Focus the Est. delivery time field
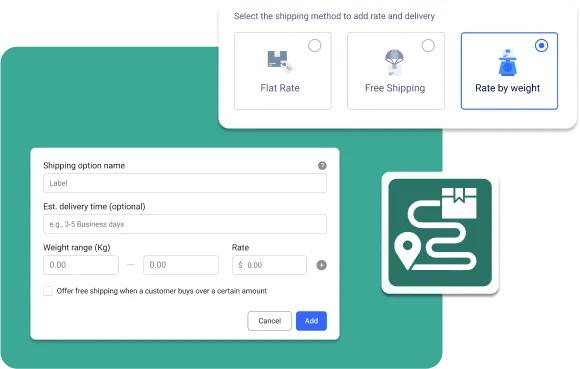The height and width of the screenshot is (369, 580). (x=185, y=224)
